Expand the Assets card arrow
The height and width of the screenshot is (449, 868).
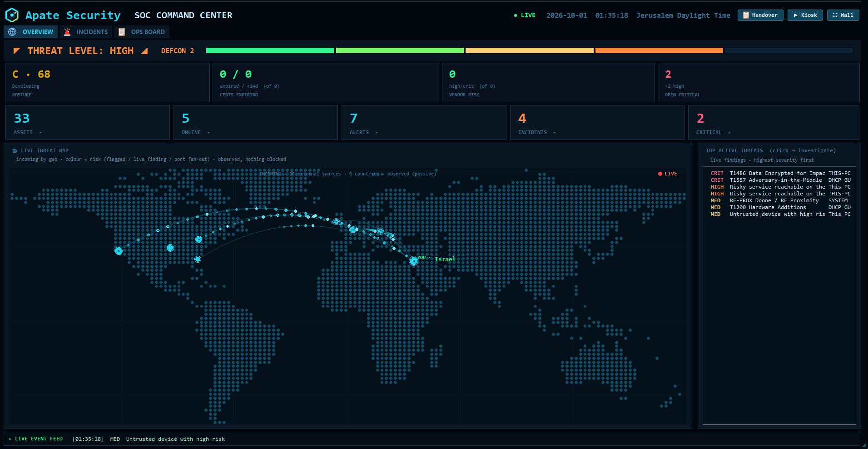[x=40, y=133]
